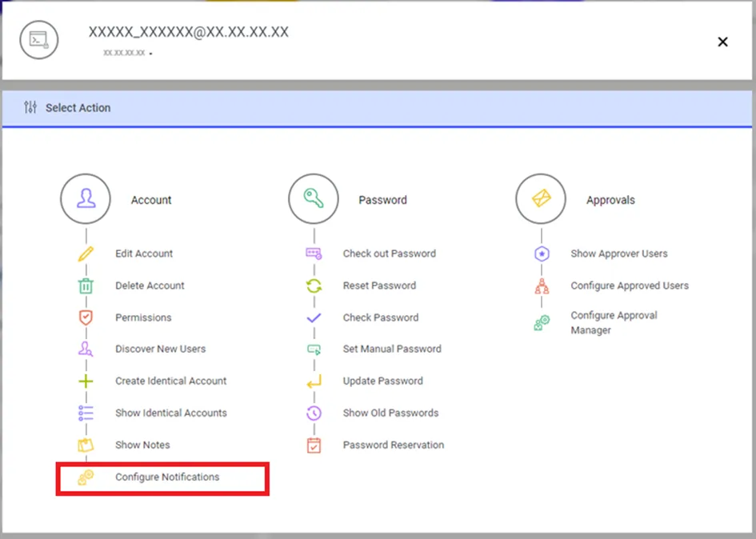Click the return arrow Update Password icon
The image size is (756, 539).
(314, 381)
